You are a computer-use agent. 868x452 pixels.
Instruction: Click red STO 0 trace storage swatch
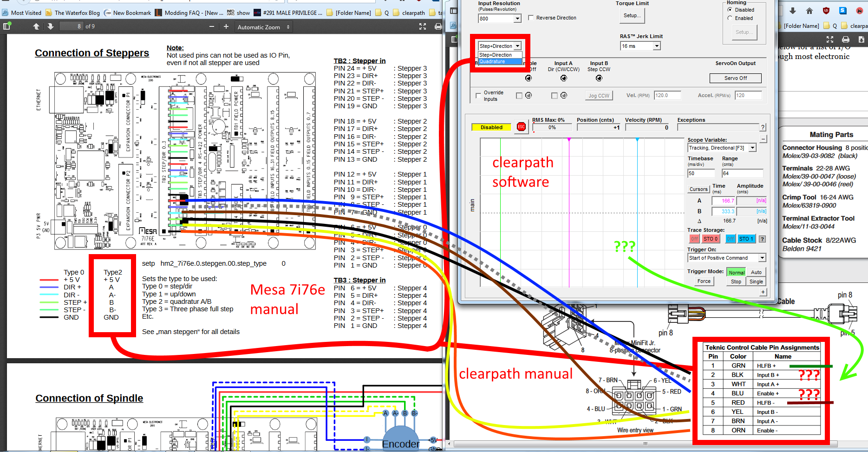click(x=710, y=239)
